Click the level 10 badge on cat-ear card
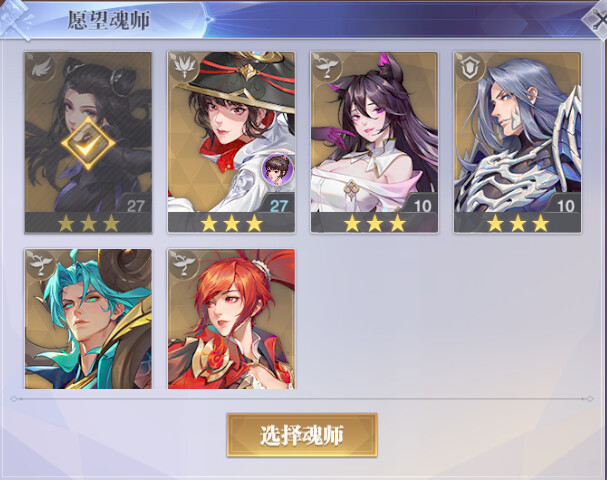 422,205
